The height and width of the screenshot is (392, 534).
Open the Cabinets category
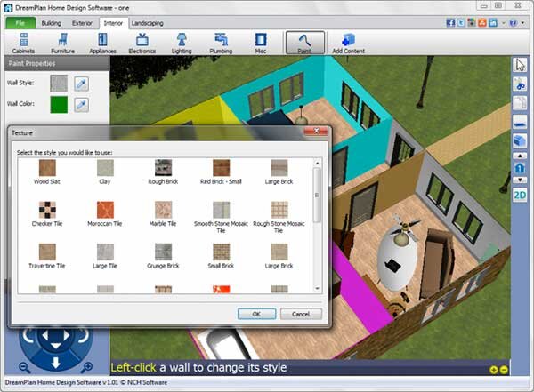[23, 43]
